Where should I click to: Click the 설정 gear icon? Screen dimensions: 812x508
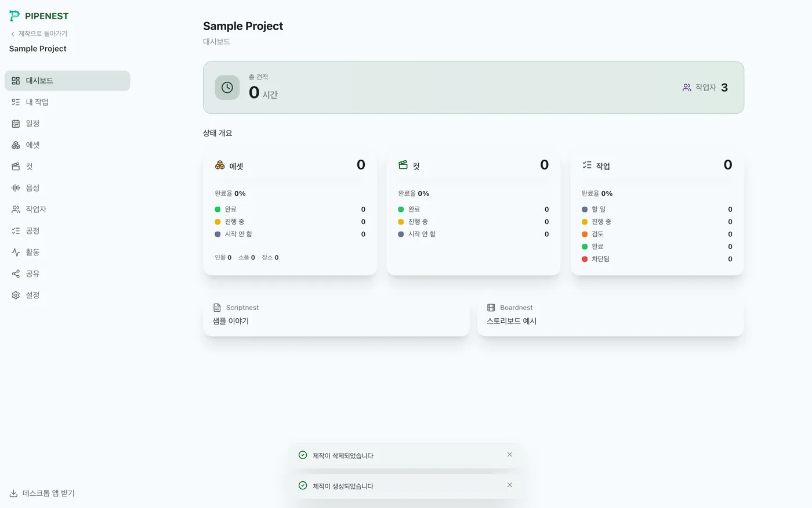click(16, 296)
